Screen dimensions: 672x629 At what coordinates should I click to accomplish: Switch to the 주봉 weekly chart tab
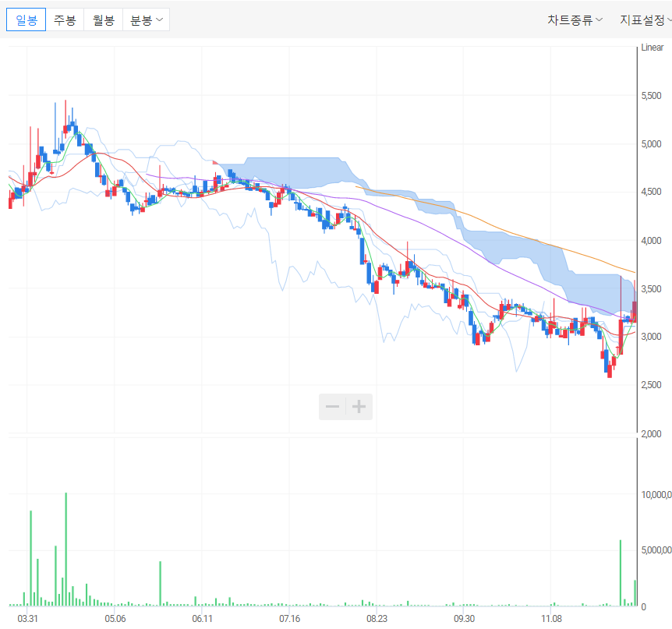65,19
